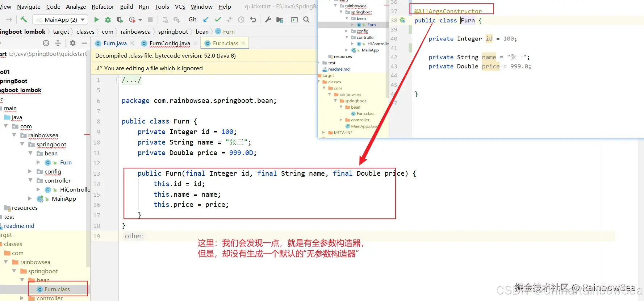Expand the MainApp class node
644x301 pixels.
(30, 198)
